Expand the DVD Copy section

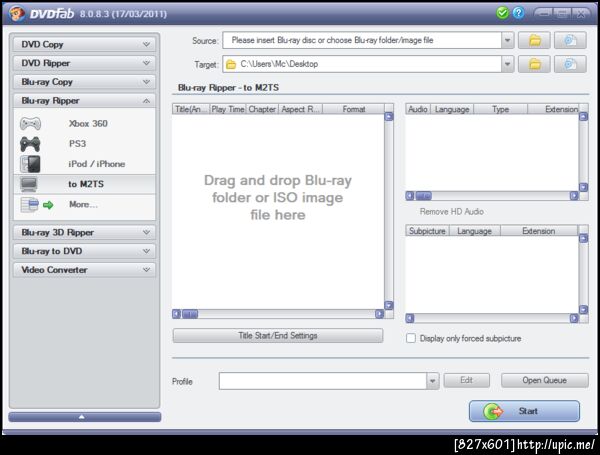point(84,44)
